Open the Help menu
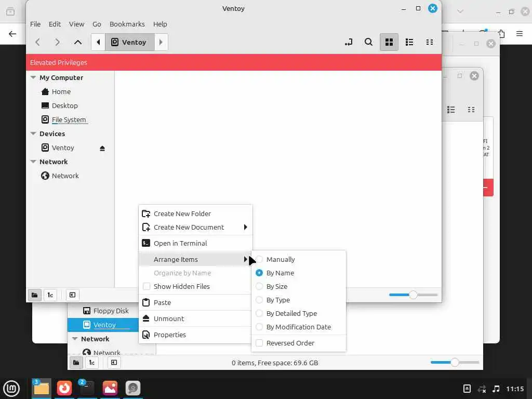Screen dimensions: 532x399 tap(160, 24)
